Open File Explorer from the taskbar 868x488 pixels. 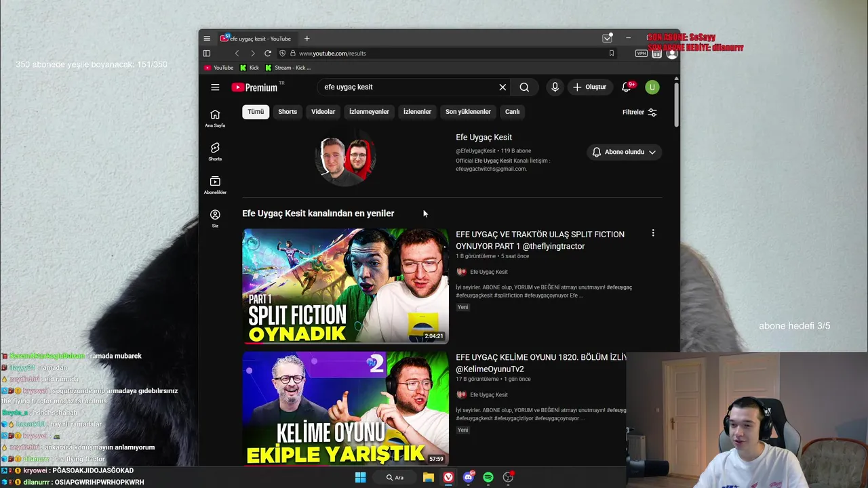(x=429, y=477)
